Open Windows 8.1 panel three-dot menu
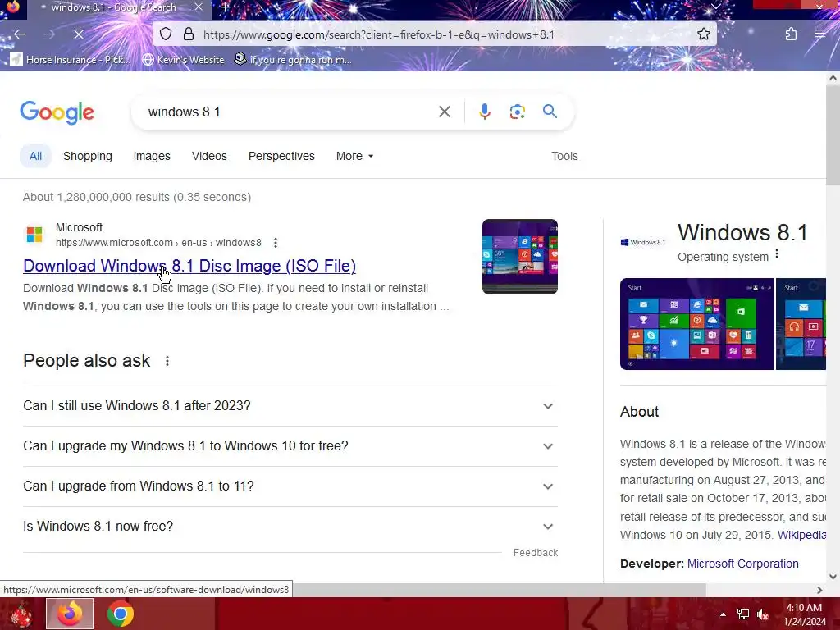Screen dimensions: 840x630 click(x=777, y=254)
